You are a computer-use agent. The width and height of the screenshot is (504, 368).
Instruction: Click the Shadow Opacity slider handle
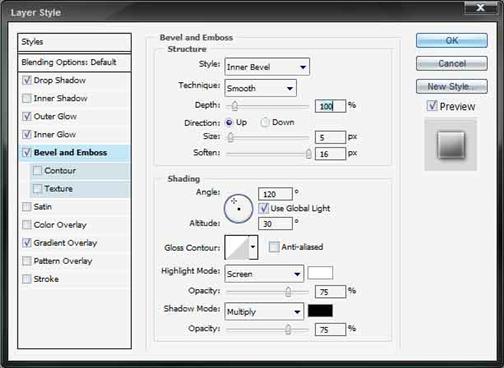[x=288, y=330]
